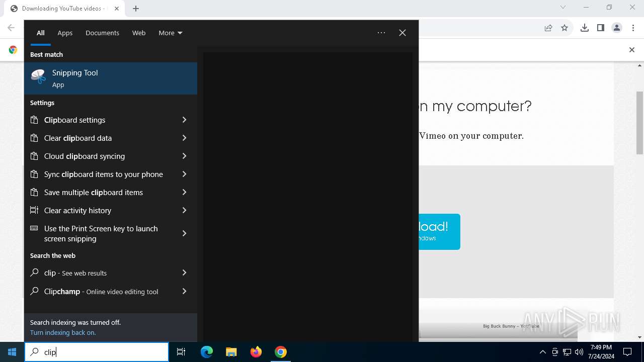644x362 pixels.
Task: Dismiss the Chrome info bar
Action: 632,50
